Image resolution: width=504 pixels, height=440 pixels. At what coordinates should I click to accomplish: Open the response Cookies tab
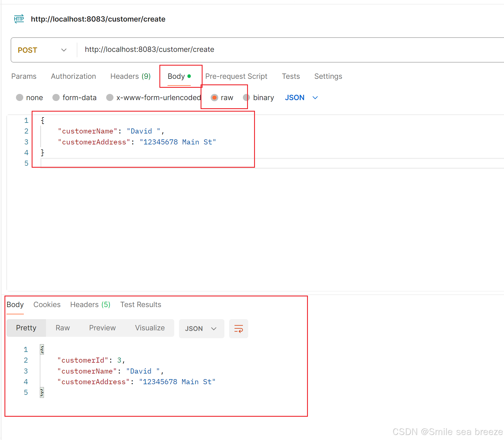47,305
